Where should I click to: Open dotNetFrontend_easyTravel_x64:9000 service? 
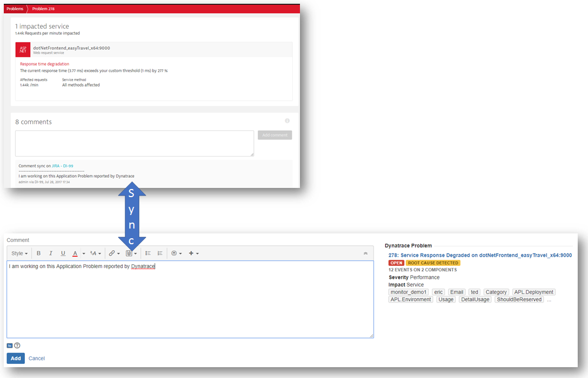(71, 48)
